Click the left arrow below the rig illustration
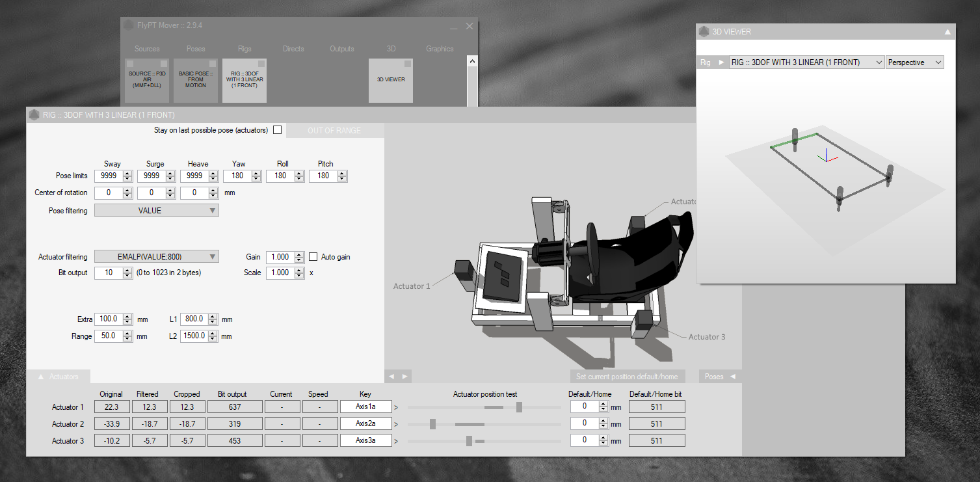Viewport: 980px width, 482px height. [x=392, y=377]
